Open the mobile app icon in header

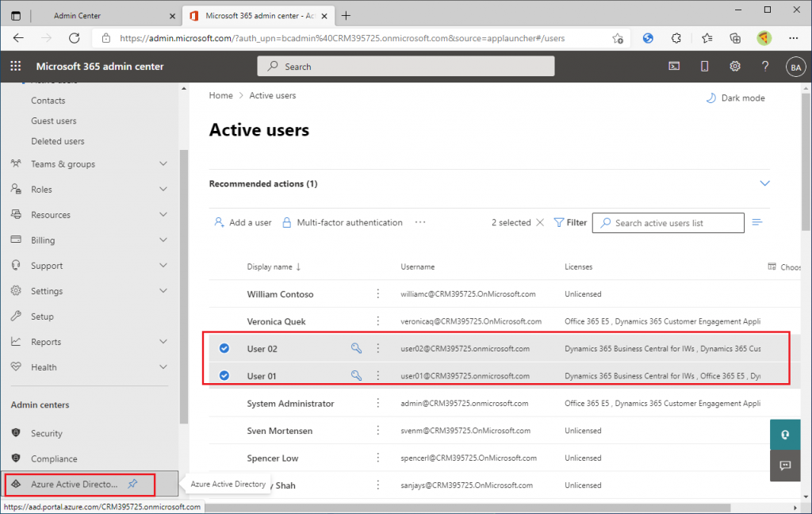[x=704, y=67]
